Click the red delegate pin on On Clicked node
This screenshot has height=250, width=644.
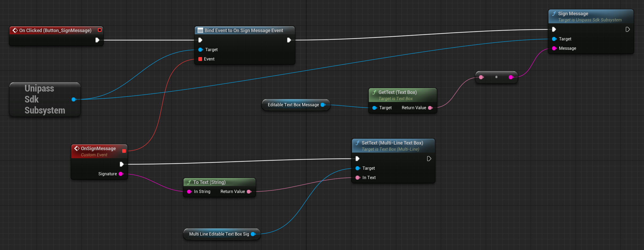100,30
